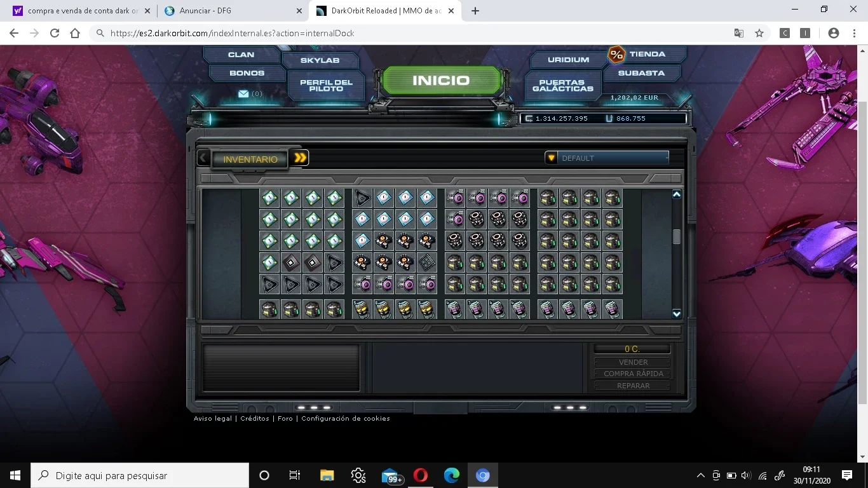Open the Chrome profile avatar
Viewport: 868px width, 488px height.
coord(834,33)
